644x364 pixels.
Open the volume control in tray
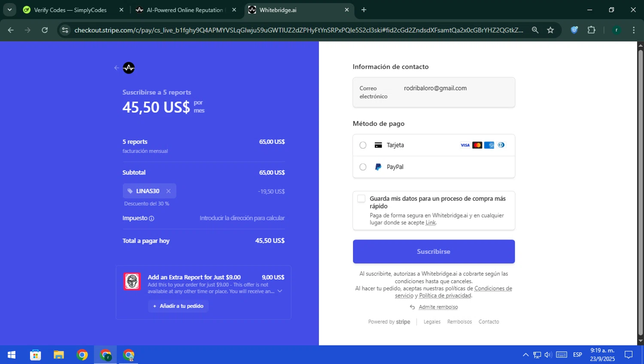[x=548, y=355]
